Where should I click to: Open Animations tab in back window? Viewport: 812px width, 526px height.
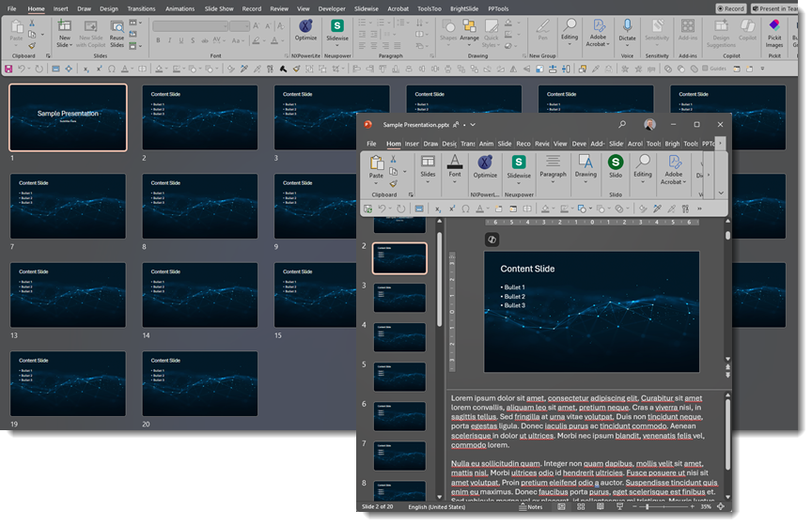click(180, 8)
